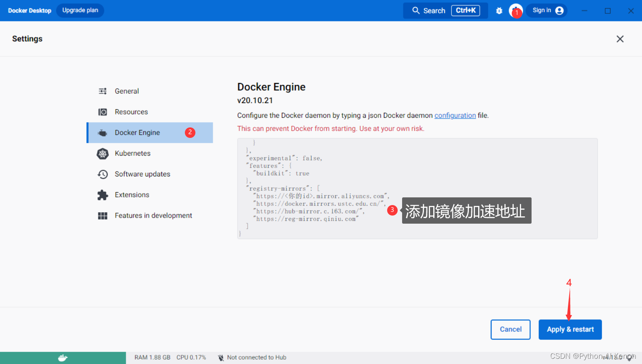The image size is (642, 364).
Task: Close the Settings panel
Action: point(620,39)
